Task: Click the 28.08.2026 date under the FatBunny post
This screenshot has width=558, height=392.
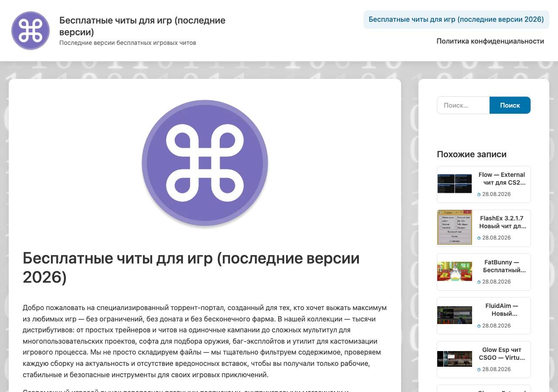Action: pos(497,282)
